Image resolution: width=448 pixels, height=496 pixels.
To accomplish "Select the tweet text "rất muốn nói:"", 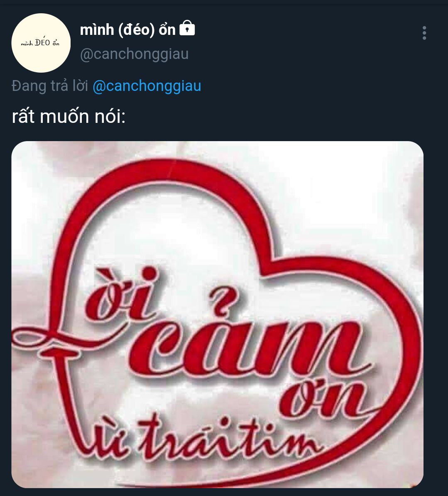I will pos(69,117).
